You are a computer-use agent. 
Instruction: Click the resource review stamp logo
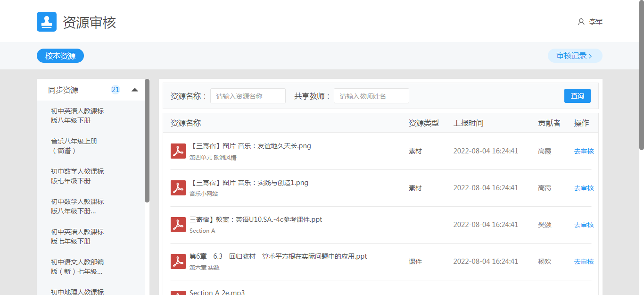coord(47,22)
